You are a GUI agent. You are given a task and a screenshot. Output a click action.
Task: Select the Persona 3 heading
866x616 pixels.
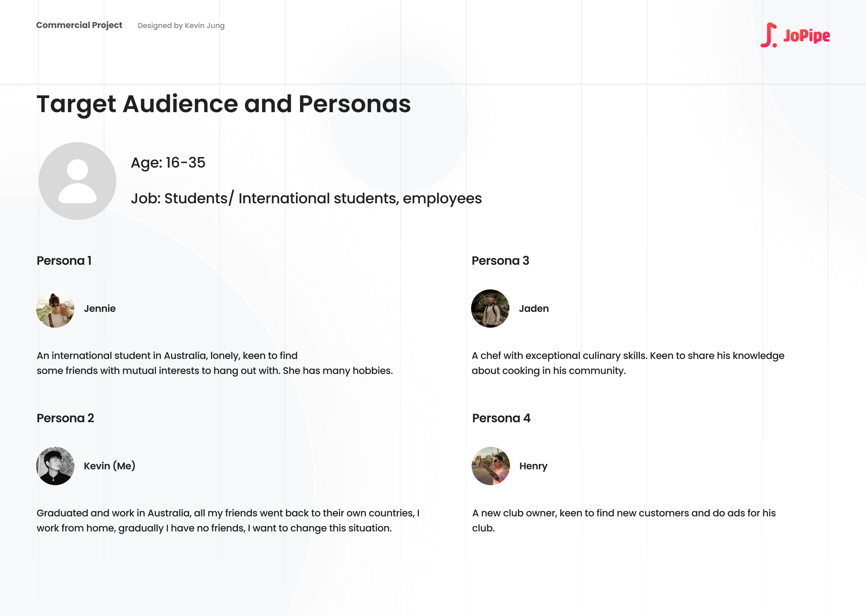[500, 260]
